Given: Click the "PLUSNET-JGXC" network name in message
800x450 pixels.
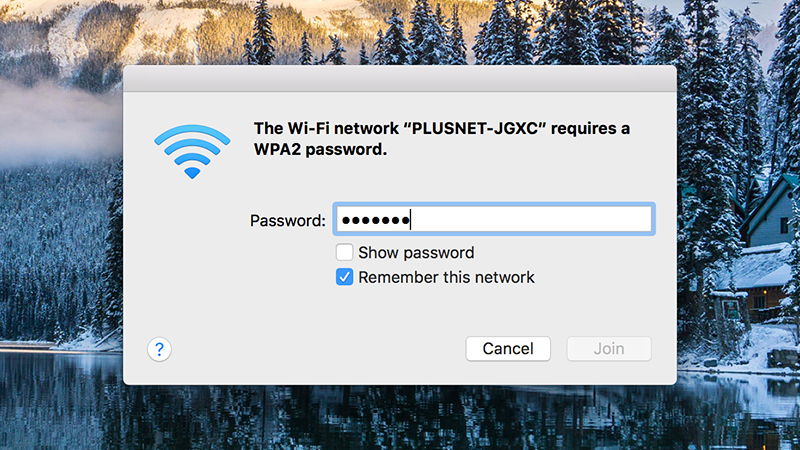Looking at the screenshot, I should (475, 128).
